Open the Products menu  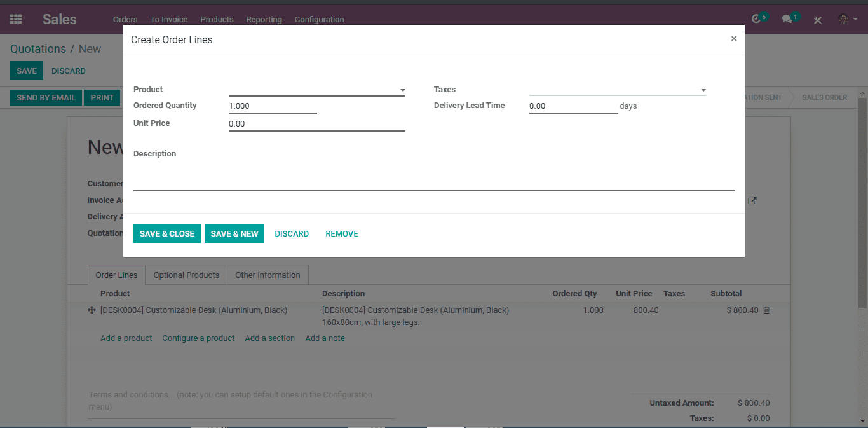pyautogui.click(x=217, y=20)
